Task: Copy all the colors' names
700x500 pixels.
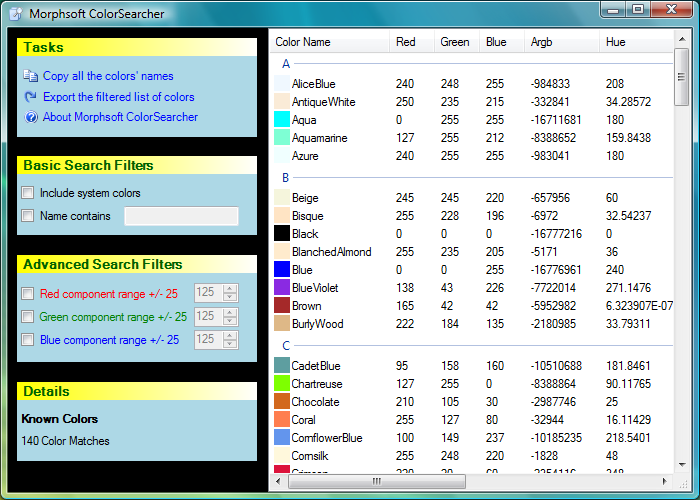Action: (108, 76)
